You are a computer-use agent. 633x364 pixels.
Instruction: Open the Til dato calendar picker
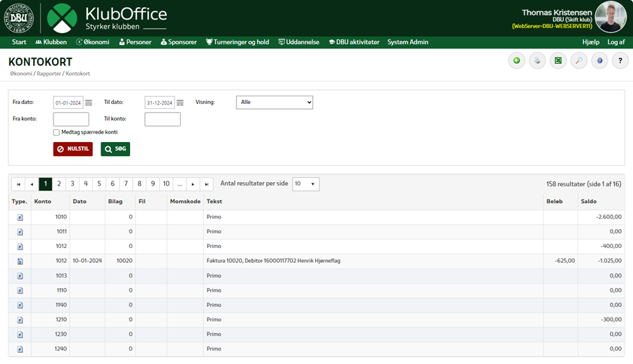click(x=180, y=103)
